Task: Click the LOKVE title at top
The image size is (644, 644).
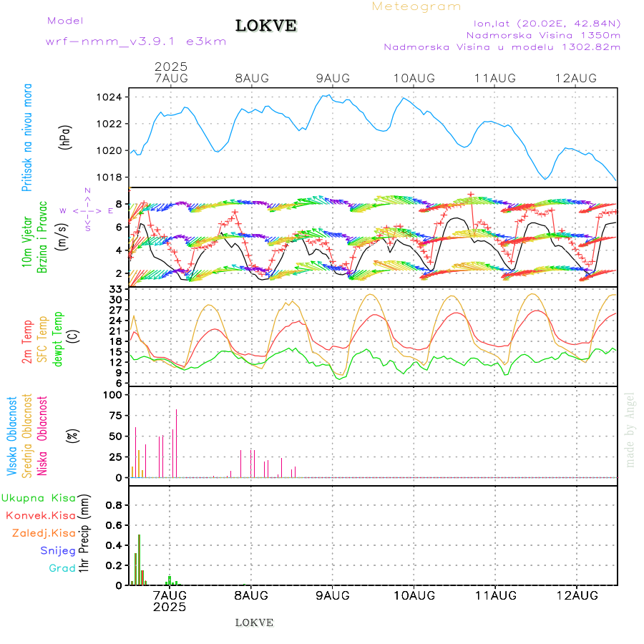Action: tap(265, 26)
